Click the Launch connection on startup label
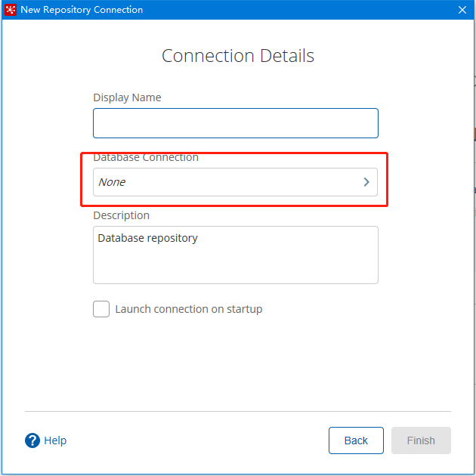 (189, 309)
